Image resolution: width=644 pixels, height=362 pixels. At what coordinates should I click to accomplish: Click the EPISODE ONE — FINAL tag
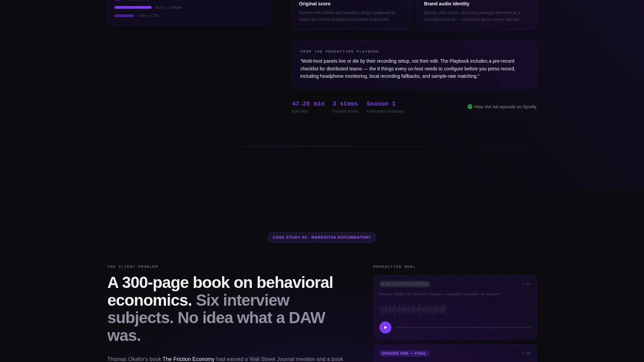pos(404,353)
